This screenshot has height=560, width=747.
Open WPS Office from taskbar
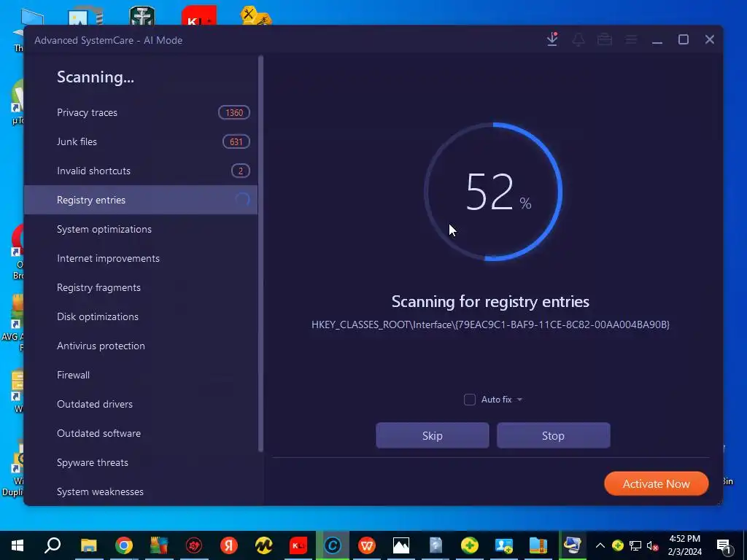[x=367, y=545]
